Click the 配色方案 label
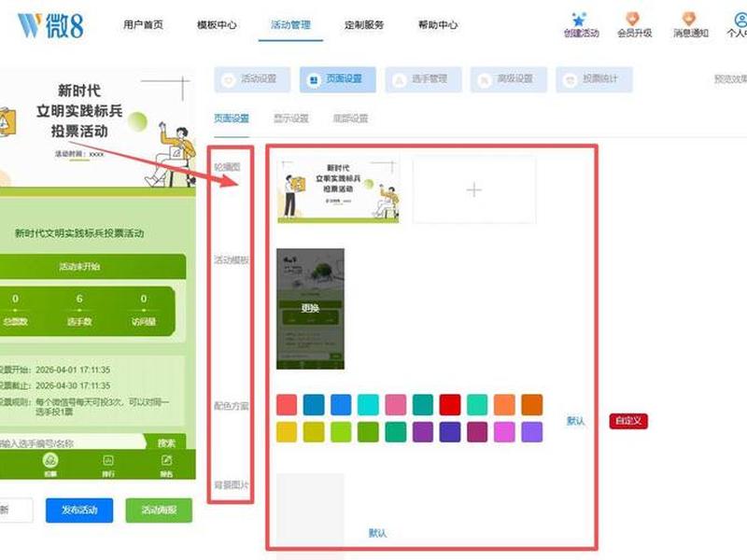Image resolution: width=747 pixels, height=560 pixels. (232, 406)
